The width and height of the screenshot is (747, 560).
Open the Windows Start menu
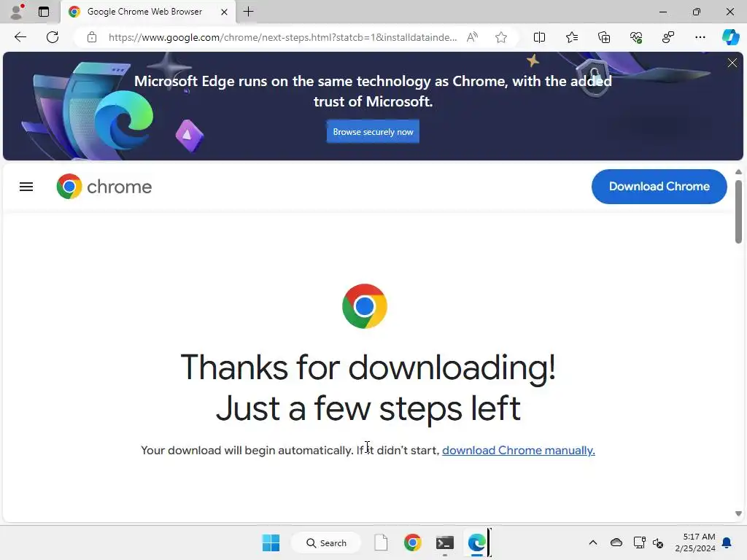point(271,542)
